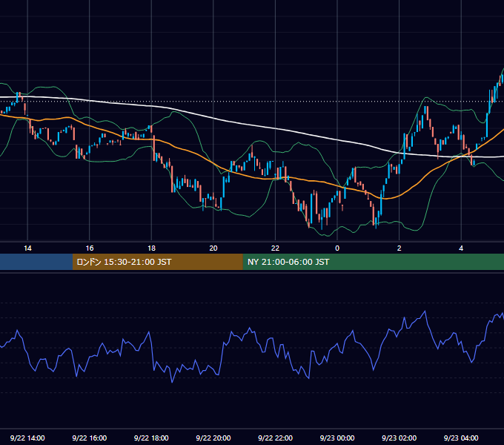Click the 9/23 00:00 date label
The image size is (504, 445).
pyautogui.click(x=337, y=438)
